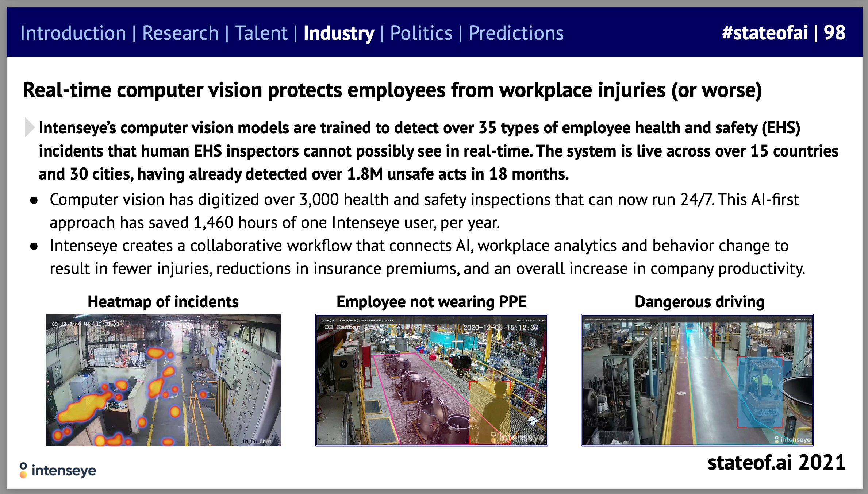Open the heatmap of incidents image
868x494 pixels.
click(163, 380)
